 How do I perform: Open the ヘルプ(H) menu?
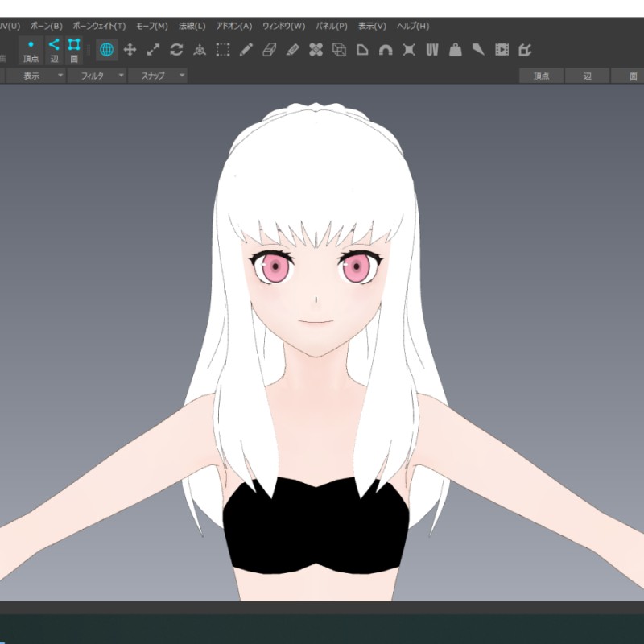coord(412,26)
